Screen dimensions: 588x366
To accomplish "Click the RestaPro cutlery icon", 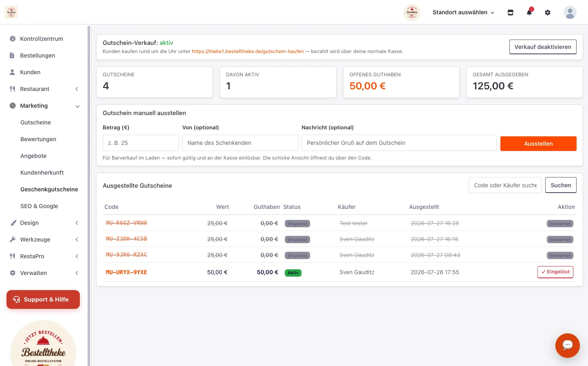I will click(12, 256).
